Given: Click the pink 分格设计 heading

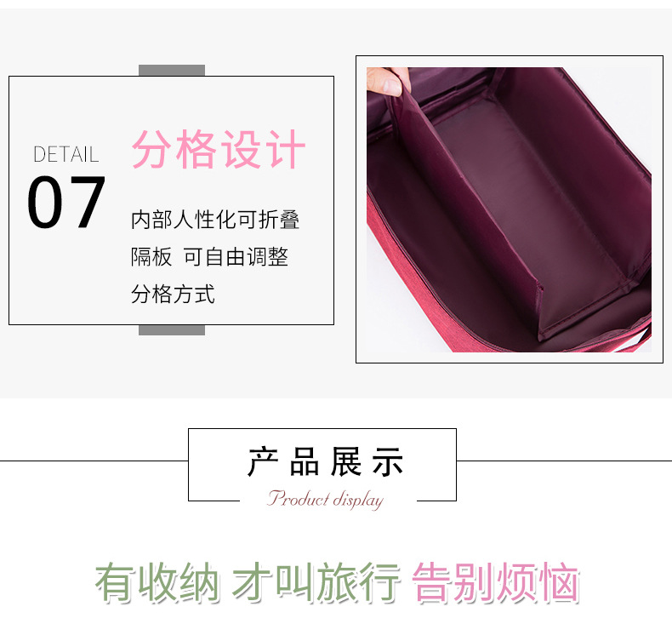Looking at the screenshot, I should tap(219, 149).
